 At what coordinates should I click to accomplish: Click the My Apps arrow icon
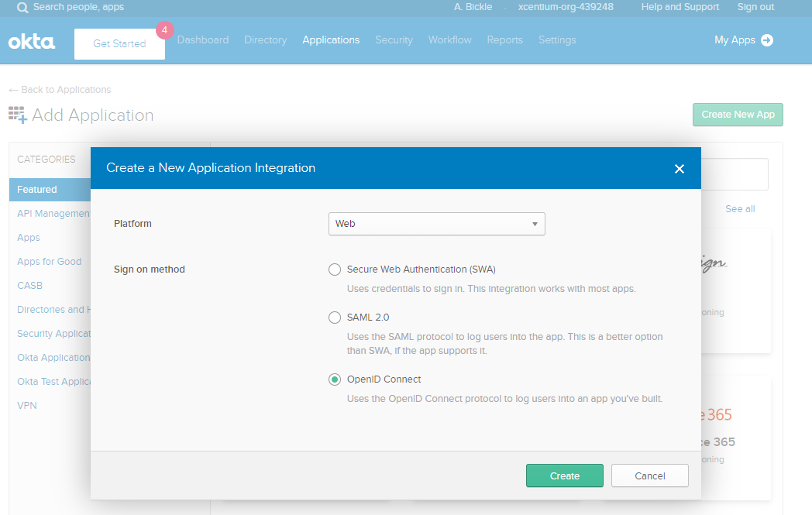(x=767, y=39)
